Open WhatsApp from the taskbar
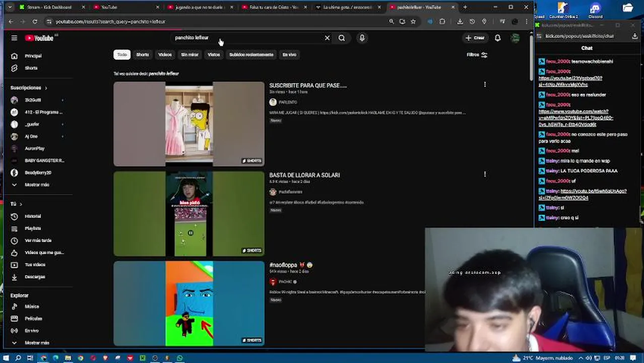644x363 pixels. tap(180, 358)
